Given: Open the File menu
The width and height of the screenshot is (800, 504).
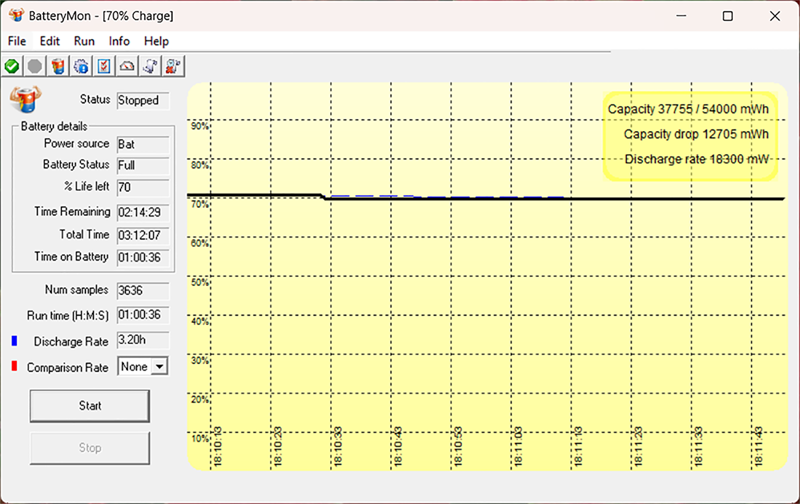Looking at the screenshot, I should click(x=17, y=41).
